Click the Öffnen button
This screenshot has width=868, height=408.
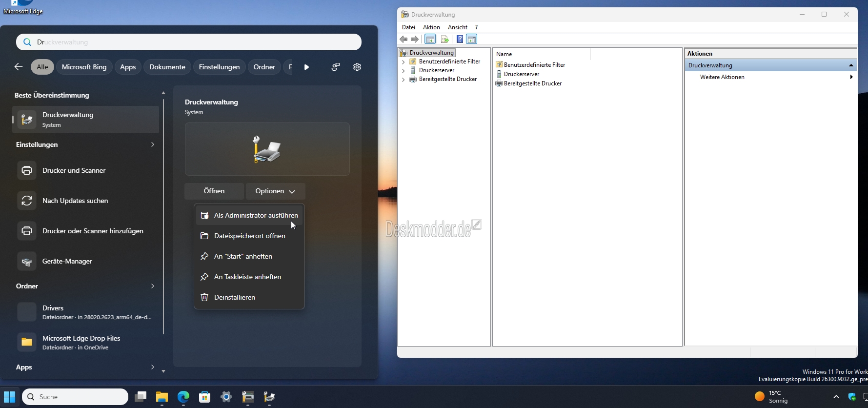[214, 191]
